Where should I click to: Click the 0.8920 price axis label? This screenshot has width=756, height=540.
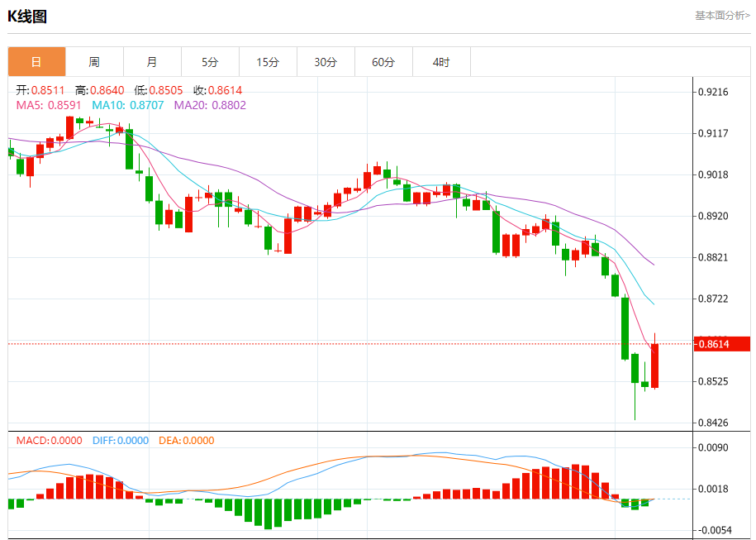pyautogui.click(x=714, y=216)
